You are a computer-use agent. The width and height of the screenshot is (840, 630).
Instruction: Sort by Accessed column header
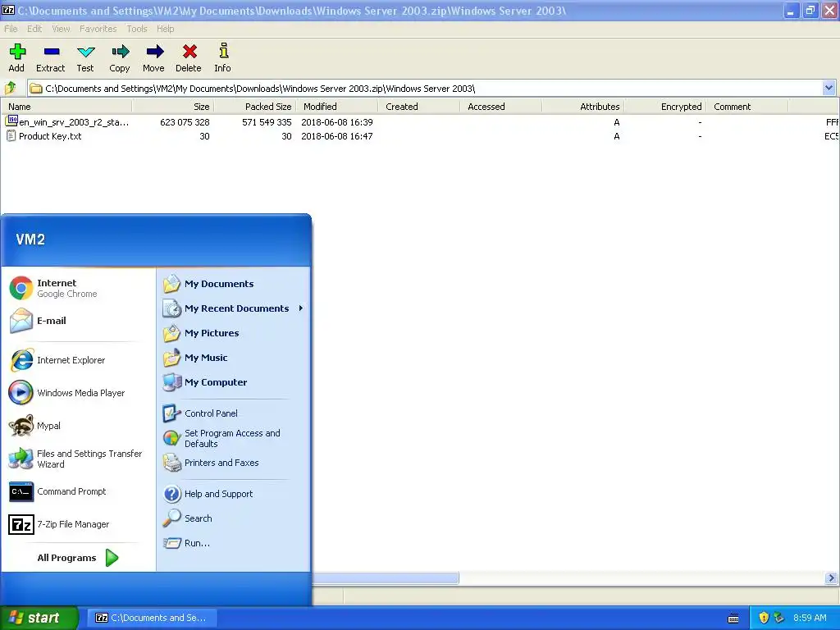coord(501,107)
